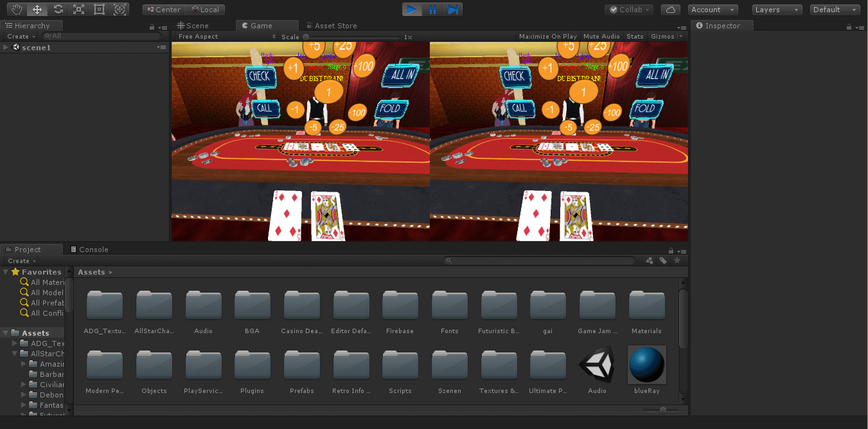The image size is (868, 429).
Task: Open the Inspector panel options menu
Action: [860, 27]
